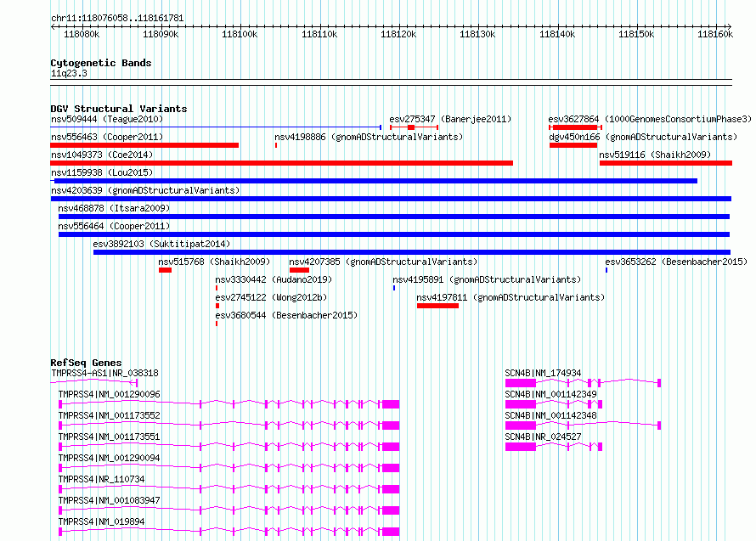
Task: Select the nsv4197811 red variant bar
Action: click(x=437, y=306)
